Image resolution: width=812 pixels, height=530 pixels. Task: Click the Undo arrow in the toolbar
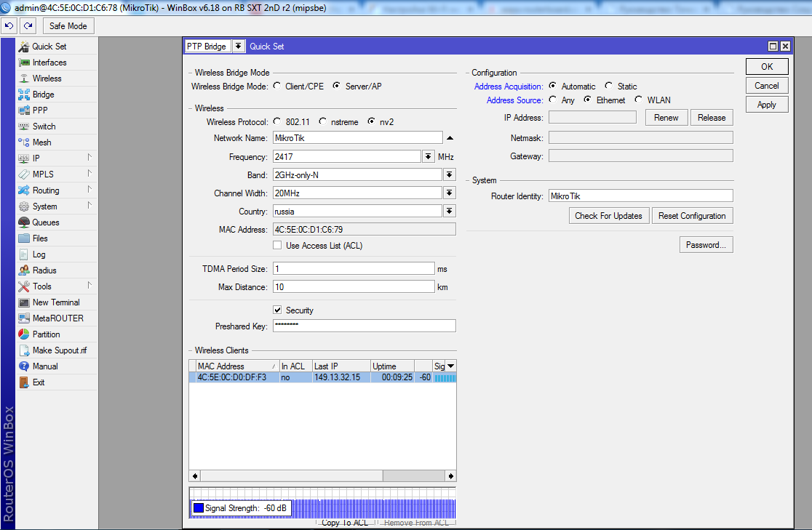click(x=9, y=26)
